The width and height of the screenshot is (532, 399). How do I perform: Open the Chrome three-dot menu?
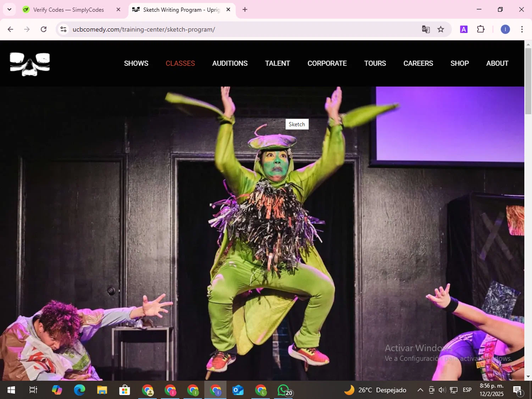point(522,29)
